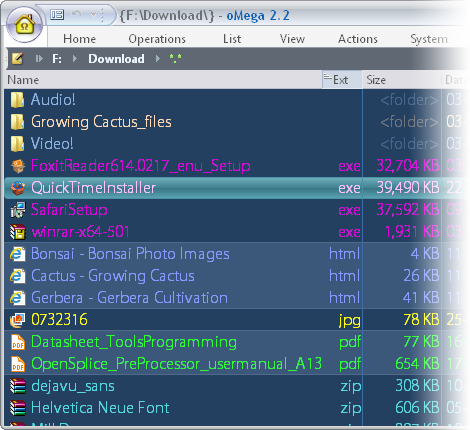Open the List ribbon tab

pyautogui.click(x=232, y=39)
